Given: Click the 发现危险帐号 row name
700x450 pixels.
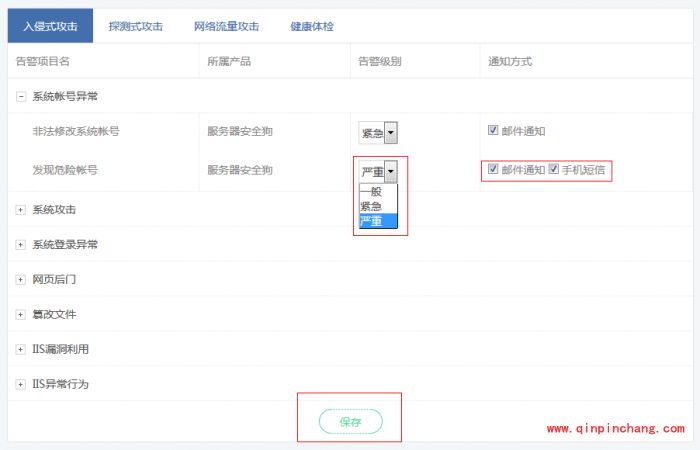Looking at the screenshot, I should pos(65,170).
